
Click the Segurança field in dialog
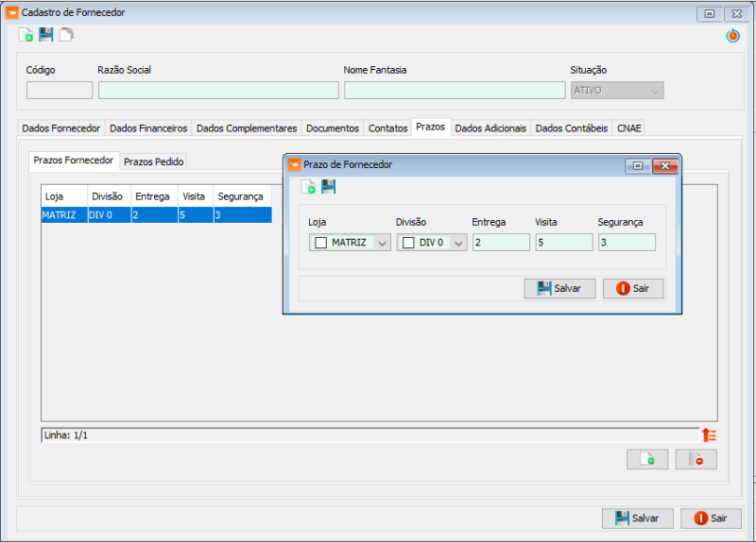[x=627, y=243]
